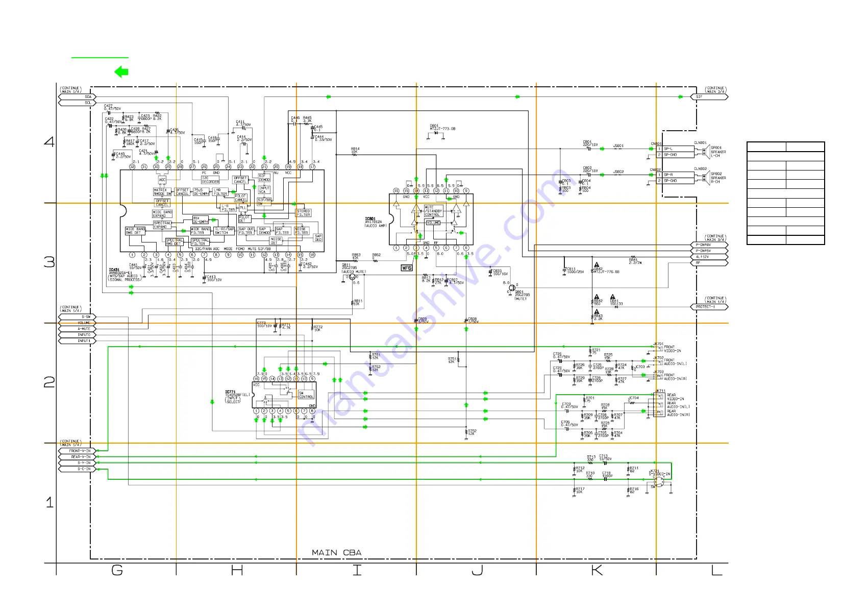Click column letter J on bottom ruler
The image size is (868, 608).
(x=477, y=570)
